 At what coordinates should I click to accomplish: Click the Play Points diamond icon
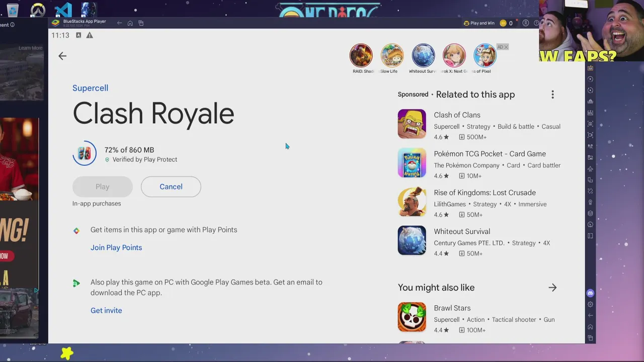76,231
